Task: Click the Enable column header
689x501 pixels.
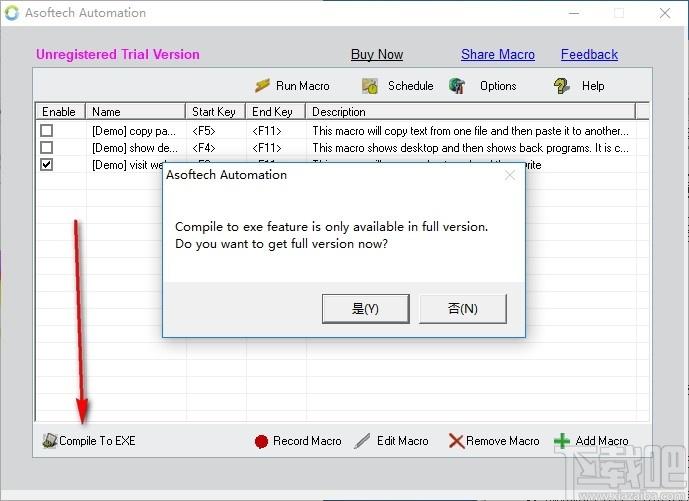Action: click(x=60, y=111)
